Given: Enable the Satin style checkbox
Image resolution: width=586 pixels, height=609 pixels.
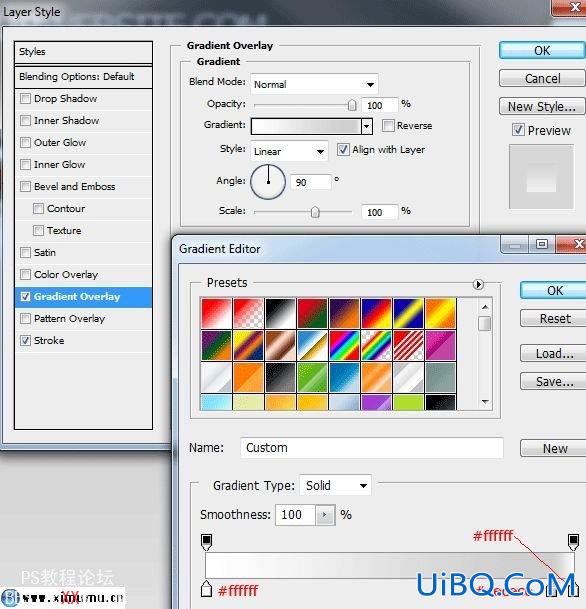Looking at the screenshot, I should pyautogui.click(x=25, y=252).
